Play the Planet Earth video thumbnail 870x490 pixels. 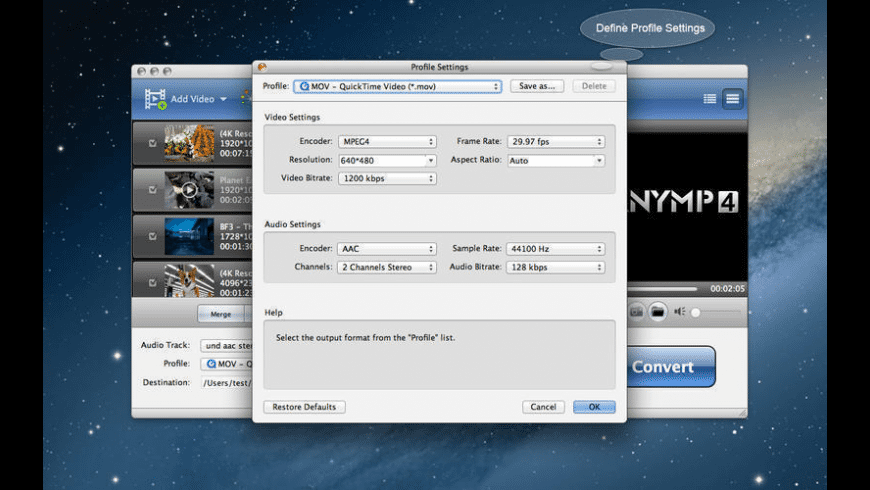[189, 189]
